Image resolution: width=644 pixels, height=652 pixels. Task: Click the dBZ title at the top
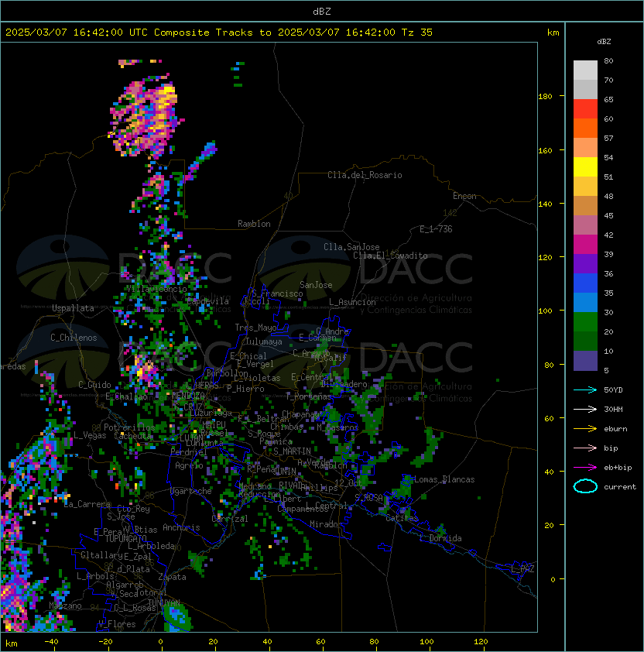click(x=322, y=11)
